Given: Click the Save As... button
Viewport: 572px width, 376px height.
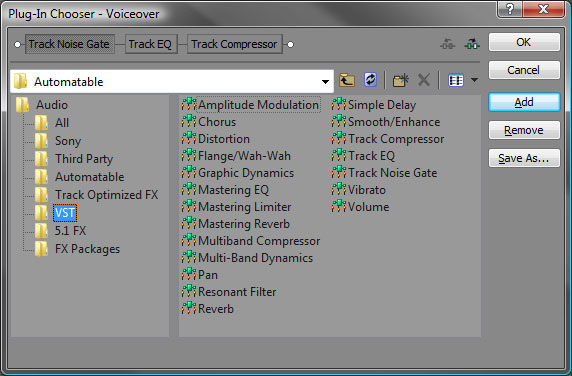Looking at the screenshot, I should click(524, 158).
